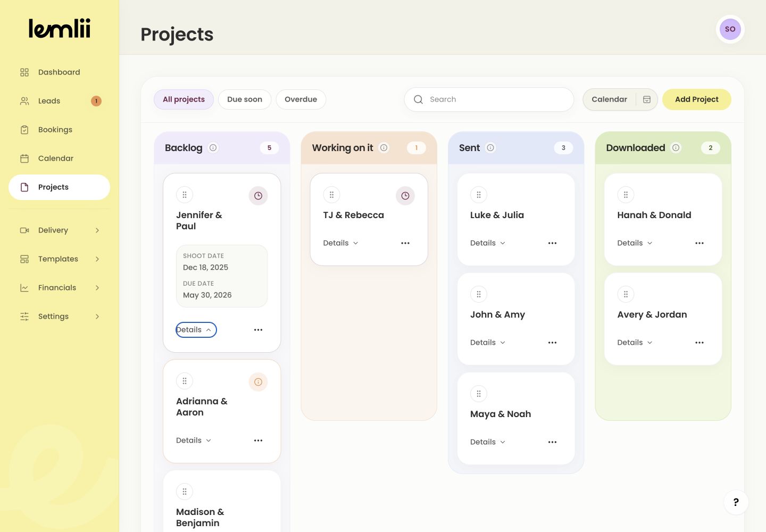This screenshot has height=532, width=766.
Task: Click the Avery & Jordan project title
Action: [x=652, y=314]
